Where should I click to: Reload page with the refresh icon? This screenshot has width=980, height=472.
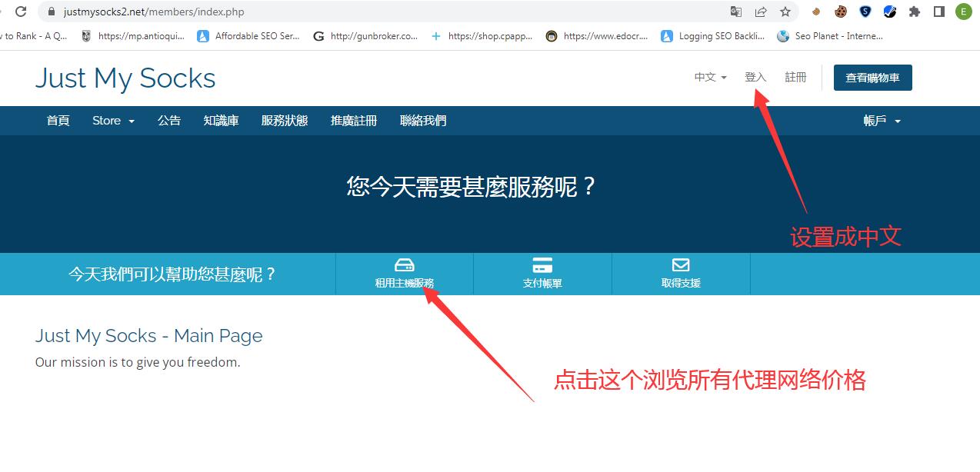point(21,12)
